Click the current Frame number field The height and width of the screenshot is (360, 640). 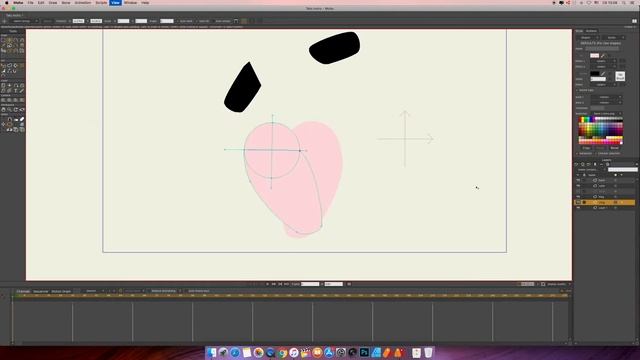click(310, 284)
